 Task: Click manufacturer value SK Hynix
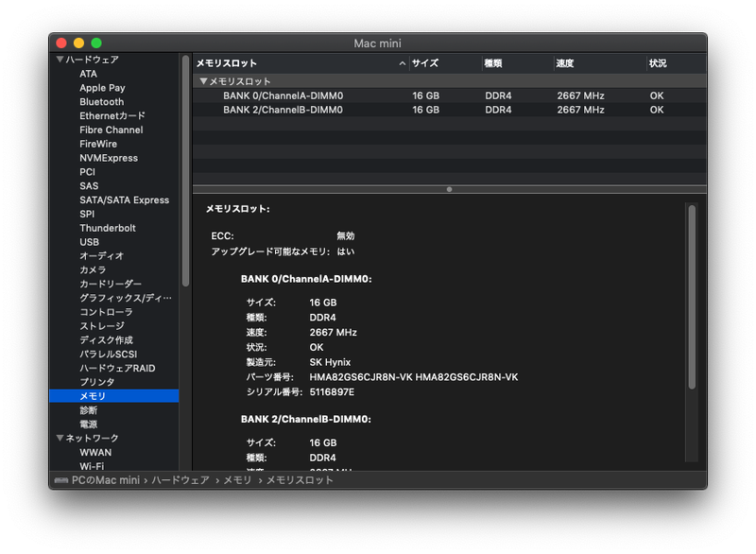330,362
